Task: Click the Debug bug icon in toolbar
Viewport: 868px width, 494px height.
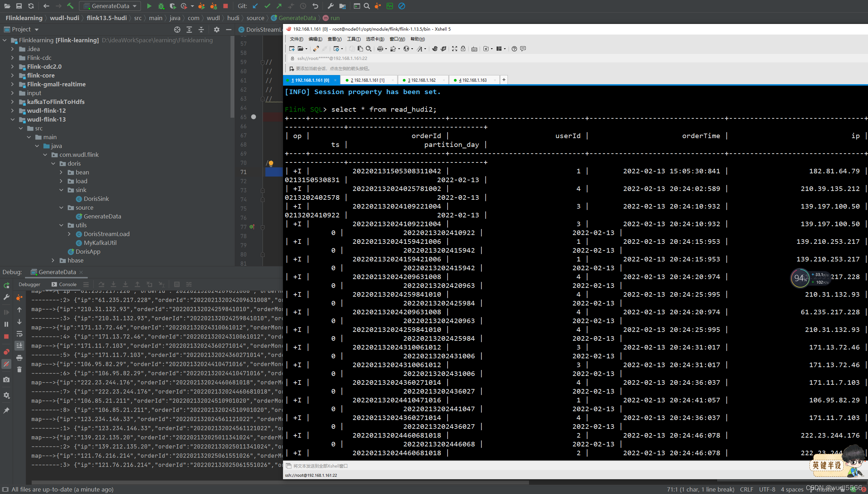Action: pos(161,6)
